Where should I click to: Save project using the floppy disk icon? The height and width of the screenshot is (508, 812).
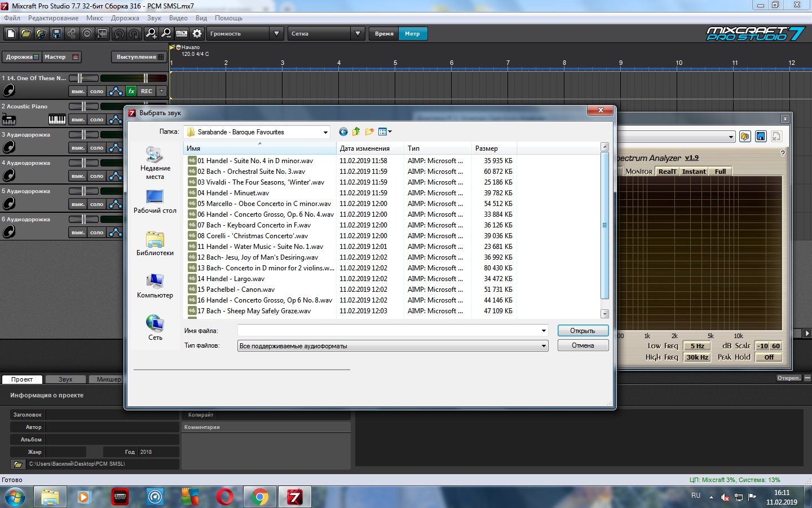coord(56,34)
